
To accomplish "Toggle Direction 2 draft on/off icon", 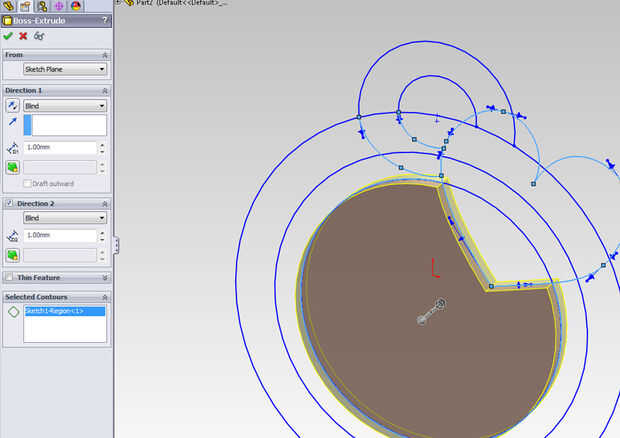I will click(x=13, y=255).
